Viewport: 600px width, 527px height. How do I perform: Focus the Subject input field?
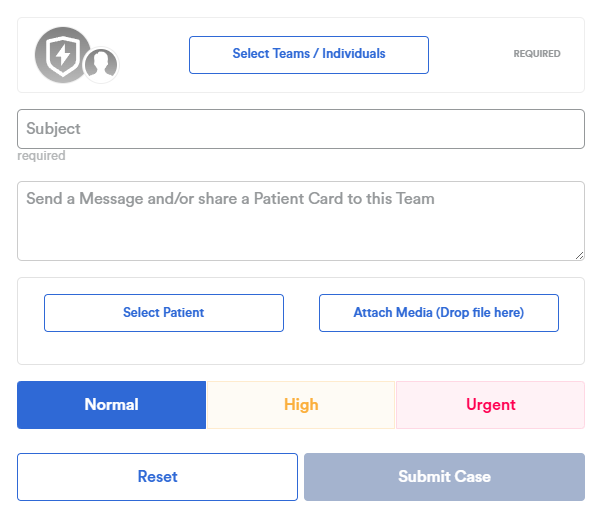300,129
